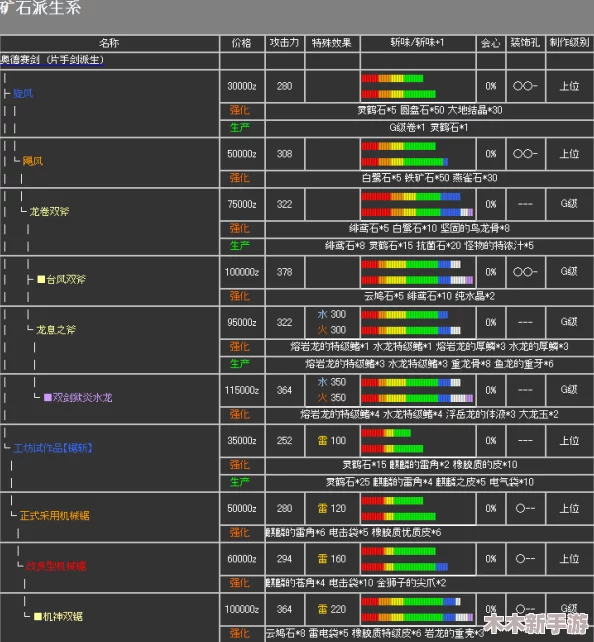Click the yellow square beside 台风双斧
The width and height of the screenshot is (594, 642).
[x=41, y=279]
